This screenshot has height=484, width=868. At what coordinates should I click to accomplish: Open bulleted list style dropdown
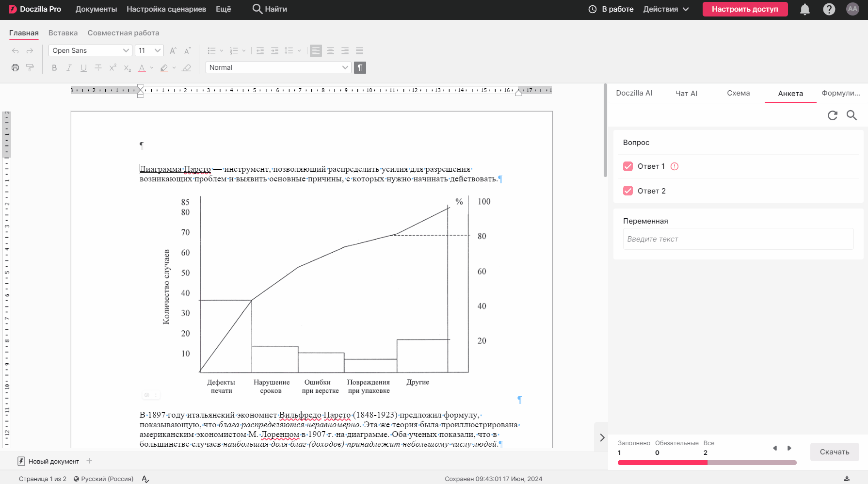click(222, 50)
